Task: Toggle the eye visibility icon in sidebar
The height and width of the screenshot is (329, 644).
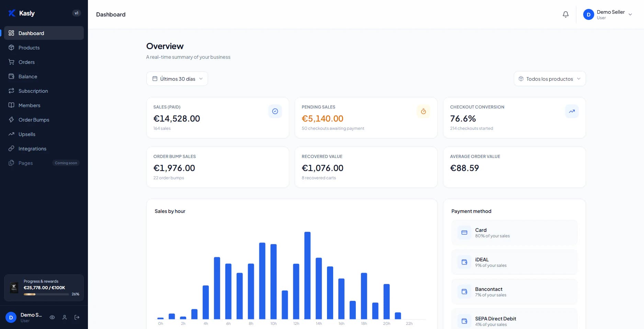Action: 52,317
